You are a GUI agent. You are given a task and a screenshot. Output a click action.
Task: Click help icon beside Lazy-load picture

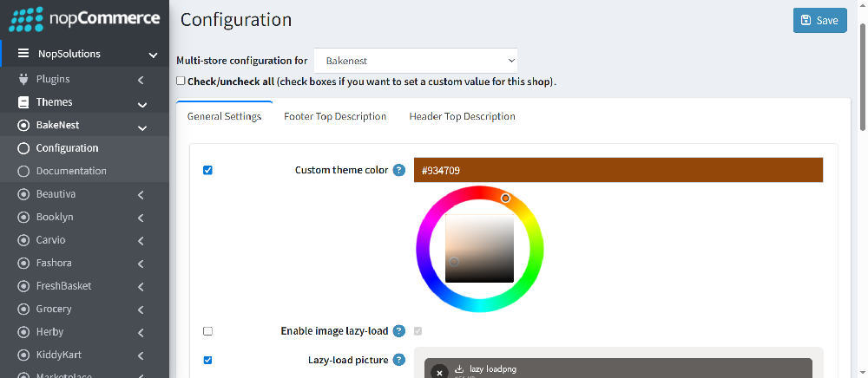[x=399, y=360]
